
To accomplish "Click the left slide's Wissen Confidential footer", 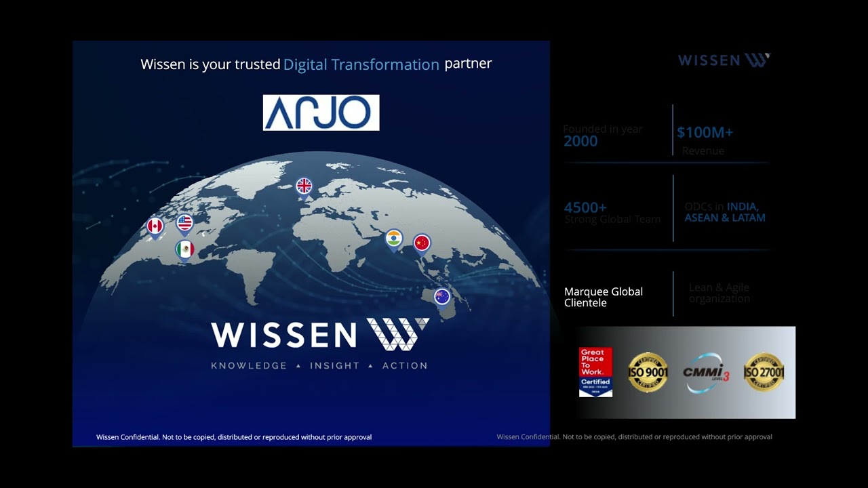I will pyautogui.click(x=234, y=437).
